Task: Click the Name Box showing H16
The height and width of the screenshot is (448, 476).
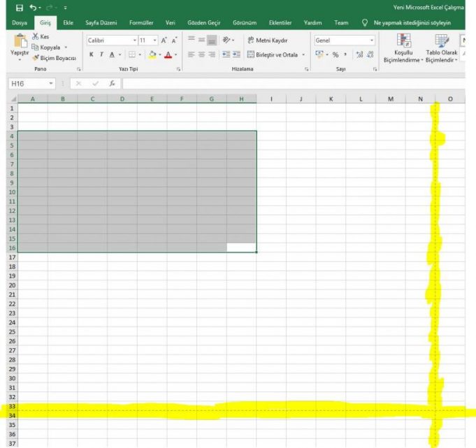Action: pyautogui.click(x=31, y=83)
